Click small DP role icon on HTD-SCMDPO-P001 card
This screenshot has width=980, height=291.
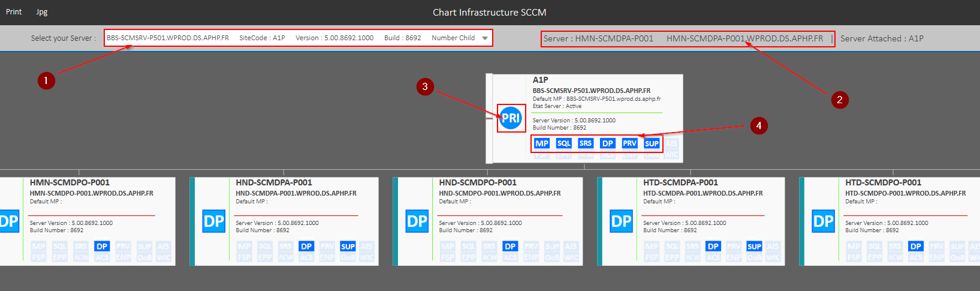[916, 247]
